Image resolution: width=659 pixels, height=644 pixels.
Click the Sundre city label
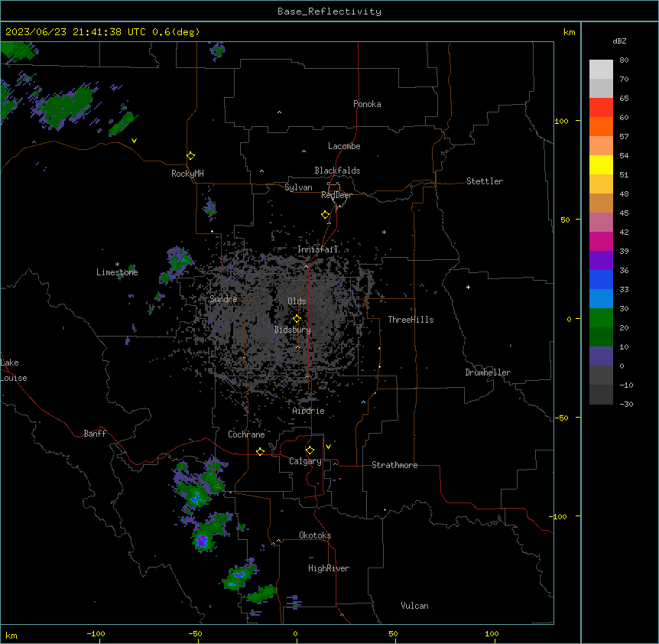tap(223, 299)
